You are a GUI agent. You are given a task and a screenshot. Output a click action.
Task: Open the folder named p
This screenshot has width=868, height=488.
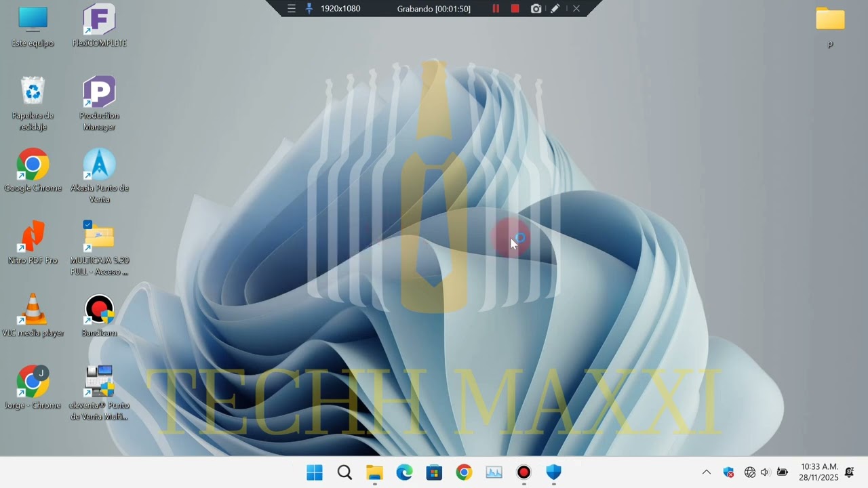[x=830, y=27]
